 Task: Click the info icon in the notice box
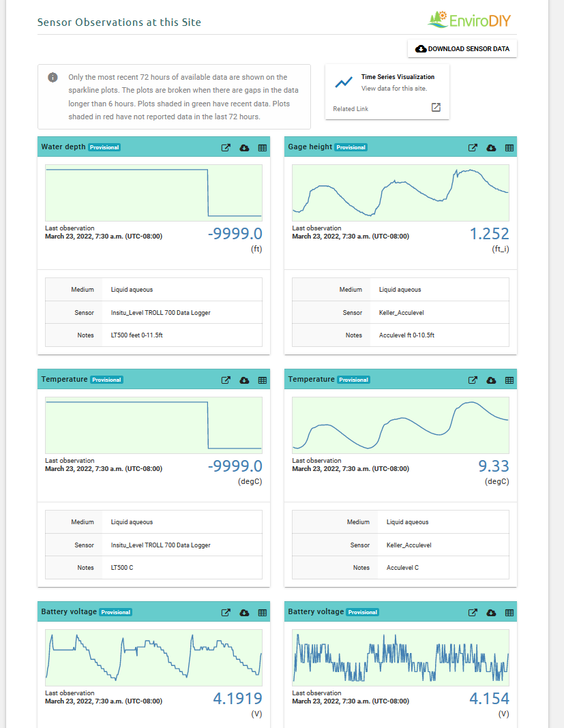[53, 77]
